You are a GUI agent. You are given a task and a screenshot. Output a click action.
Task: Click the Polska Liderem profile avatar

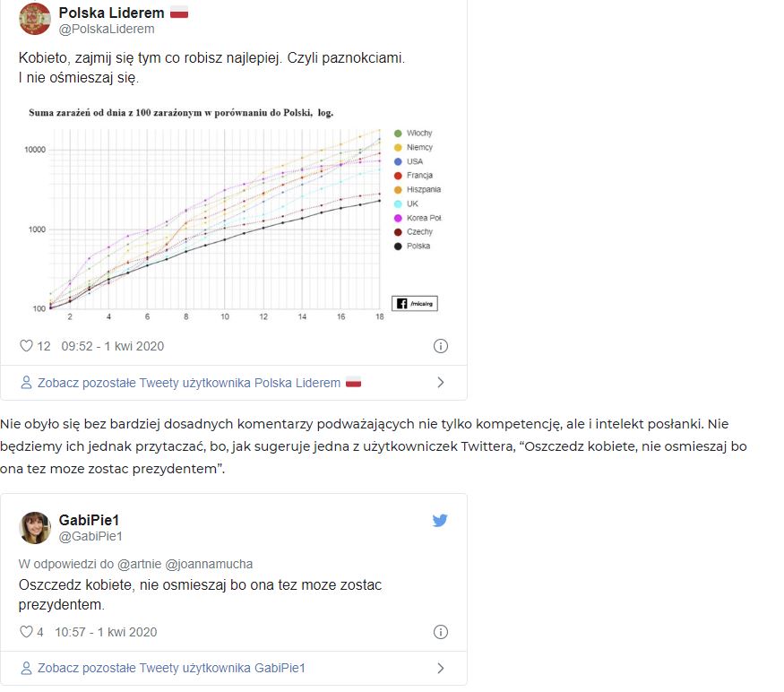[35, 19]
